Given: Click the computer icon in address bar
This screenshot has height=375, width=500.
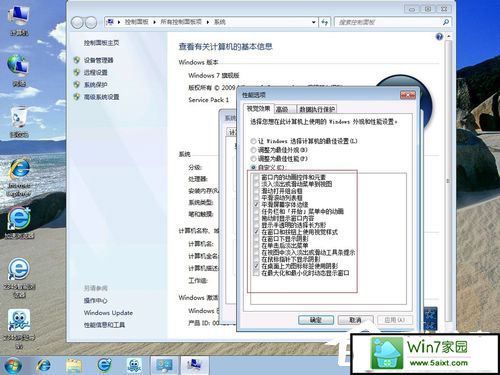Looking at the screenshot, I should [x=110, y=22].
